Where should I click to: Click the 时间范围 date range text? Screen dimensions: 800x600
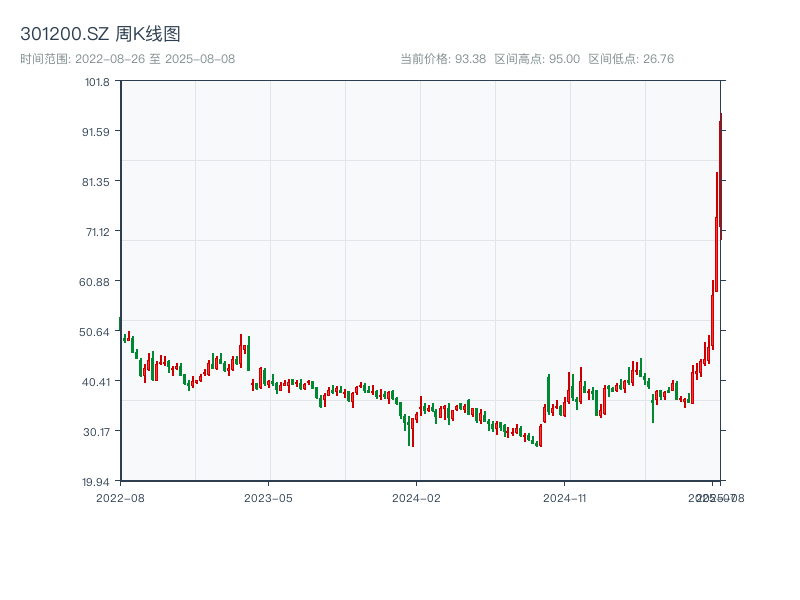(x=127, y=59)
